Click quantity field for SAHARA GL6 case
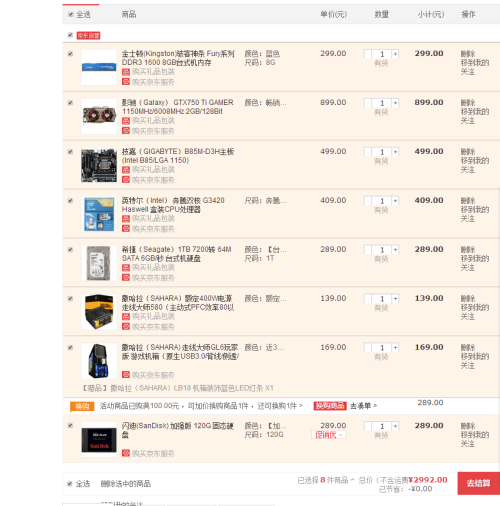The height and width of the screenshot is (506, 500). 382,348
